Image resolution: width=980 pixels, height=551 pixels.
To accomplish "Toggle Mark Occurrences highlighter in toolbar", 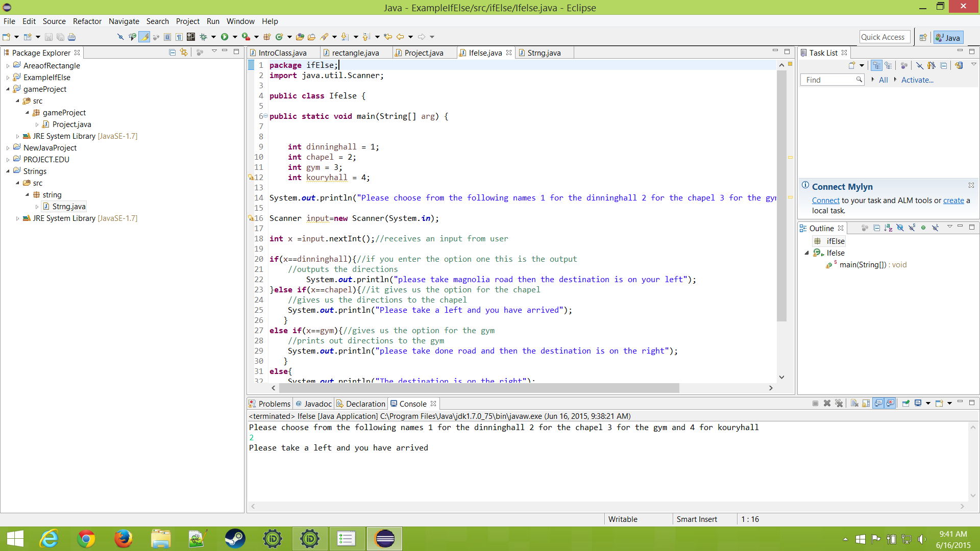I will 144,37.
